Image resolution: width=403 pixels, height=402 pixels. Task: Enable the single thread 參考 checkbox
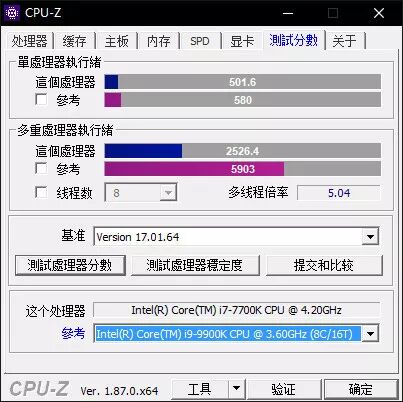coord(41,99)
